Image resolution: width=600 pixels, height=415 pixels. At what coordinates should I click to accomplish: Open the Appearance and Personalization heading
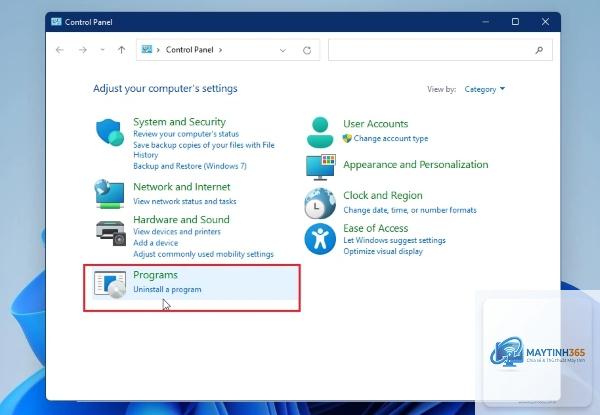tap(416, 164)
